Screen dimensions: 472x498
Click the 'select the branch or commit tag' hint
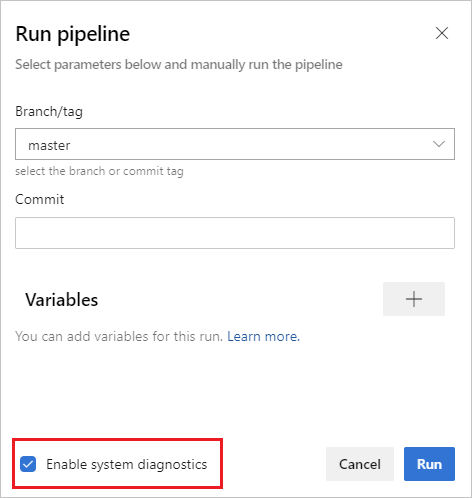99,171
